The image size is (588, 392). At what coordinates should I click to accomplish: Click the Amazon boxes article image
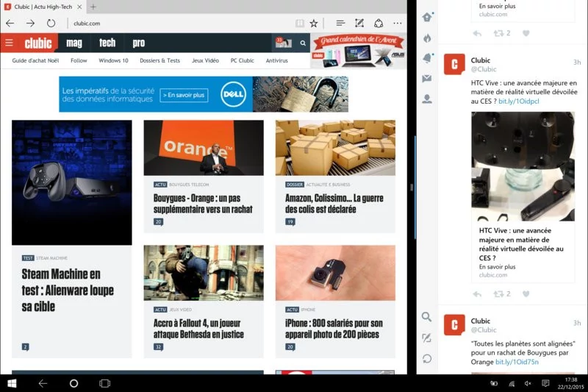tap(335, 147)
